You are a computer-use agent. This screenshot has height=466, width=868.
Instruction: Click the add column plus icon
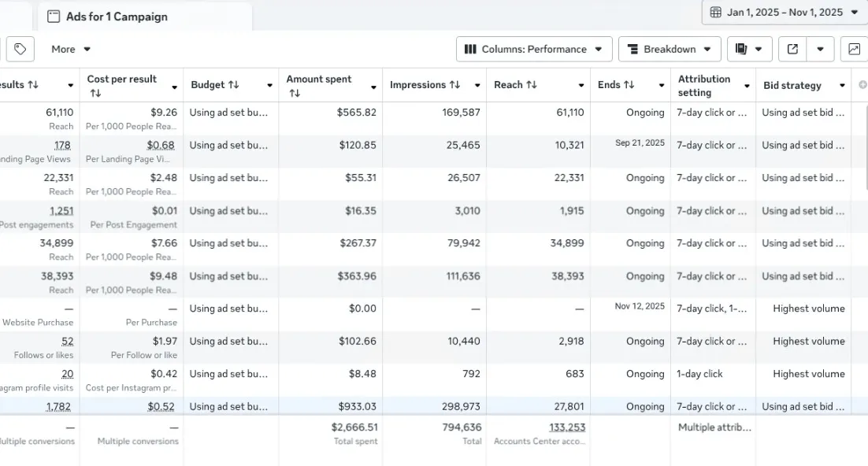click(862, 85)
